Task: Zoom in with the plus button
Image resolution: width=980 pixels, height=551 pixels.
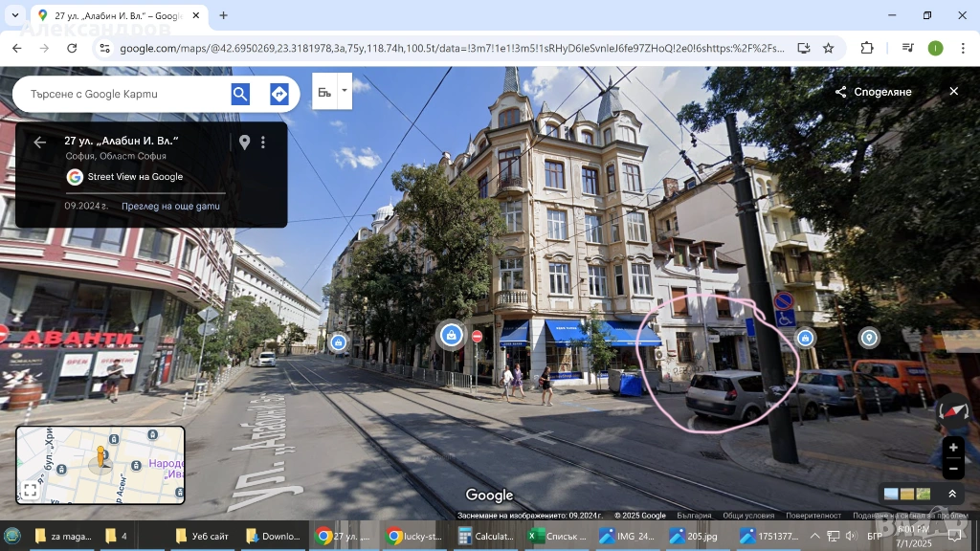Action: pos(952,448)
